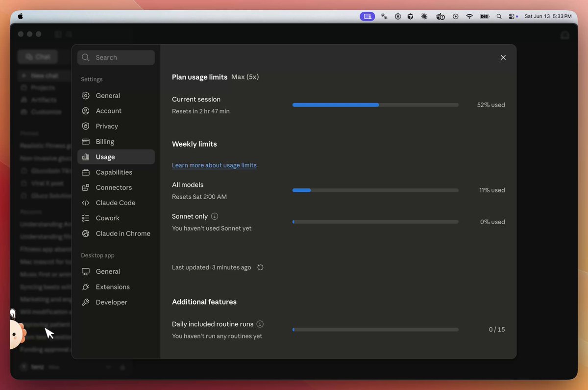Click the purple screen sharing menu bar icon
This screenshot has width=588, height=390.
tap(367, 16)
